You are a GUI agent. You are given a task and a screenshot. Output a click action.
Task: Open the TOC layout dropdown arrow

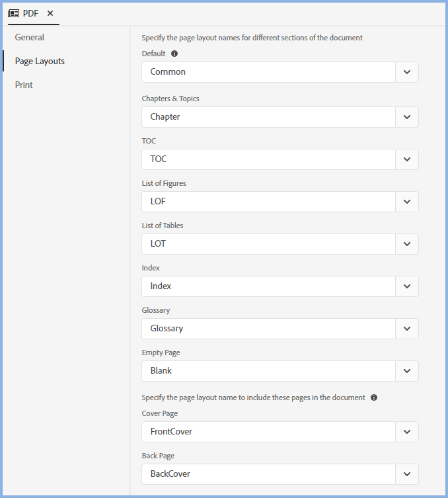point(407,159)
